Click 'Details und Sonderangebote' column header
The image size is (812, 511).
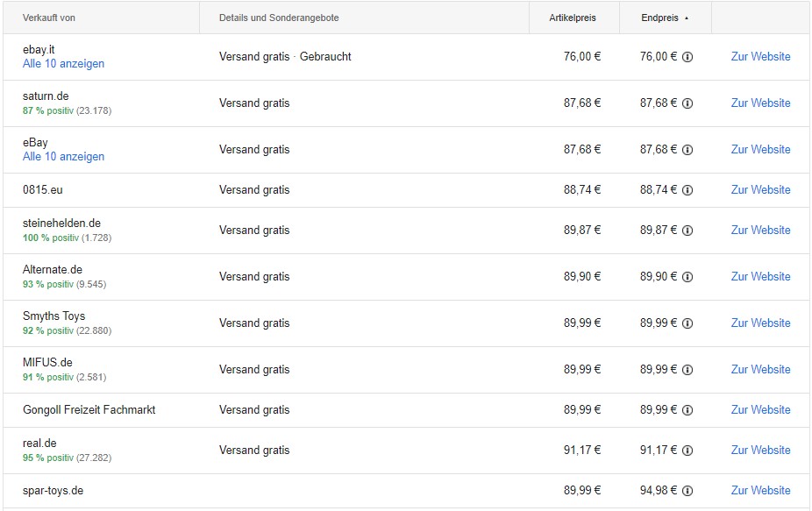click(279, 18)
